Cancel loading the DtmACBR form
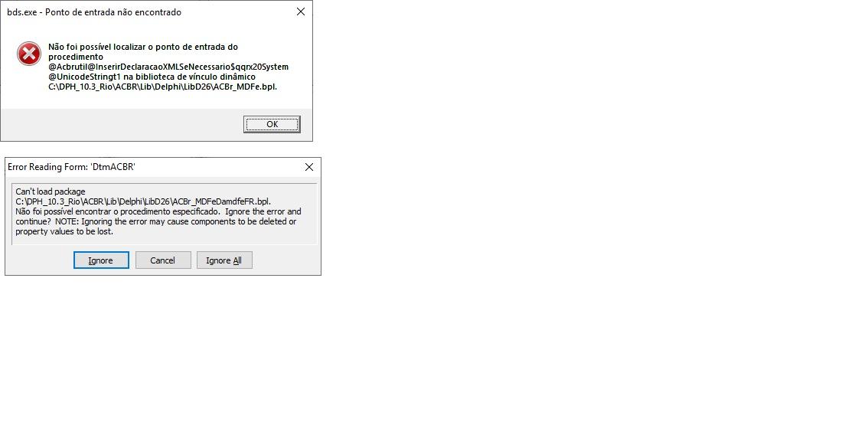The image size is (868, 432). [x=163, y=260]
